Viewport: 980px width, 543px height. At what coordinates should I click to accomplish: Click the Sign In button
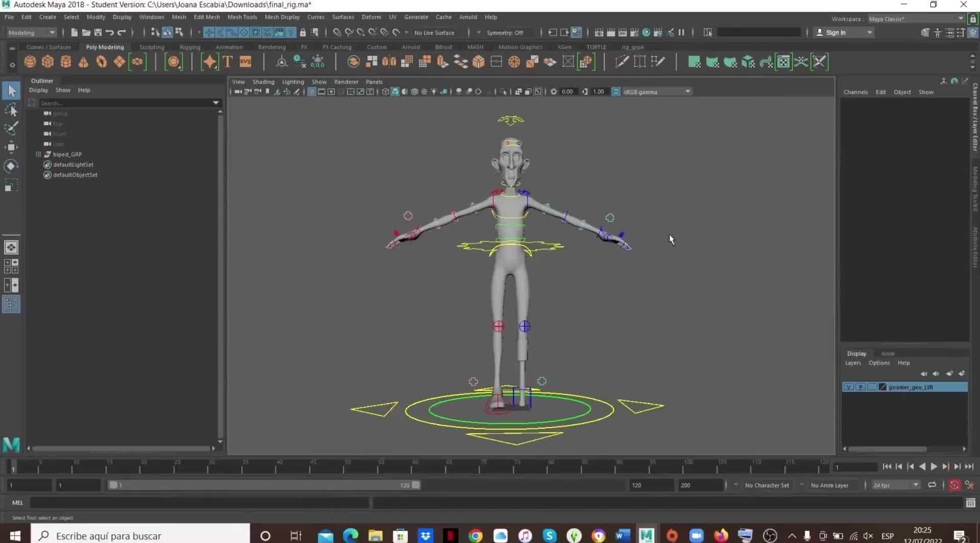[x=836, y=32]
